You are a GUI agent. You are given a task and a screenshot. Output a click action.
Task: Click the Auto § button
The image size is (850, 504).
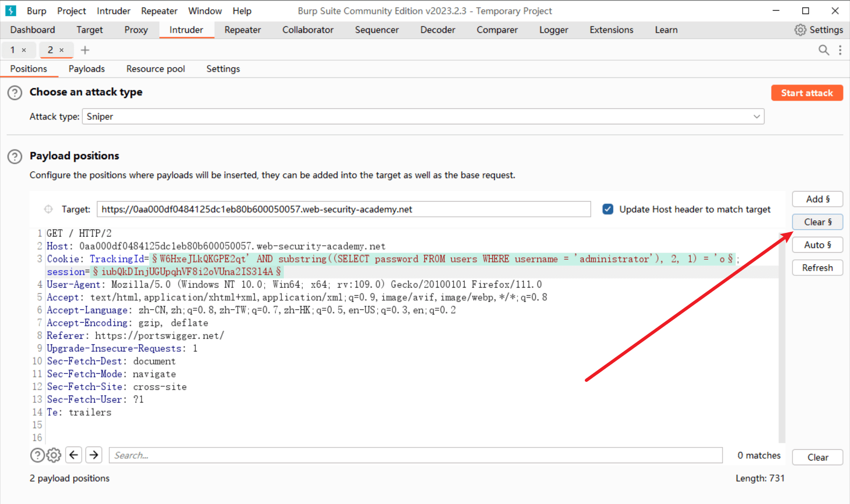(817, 245)
